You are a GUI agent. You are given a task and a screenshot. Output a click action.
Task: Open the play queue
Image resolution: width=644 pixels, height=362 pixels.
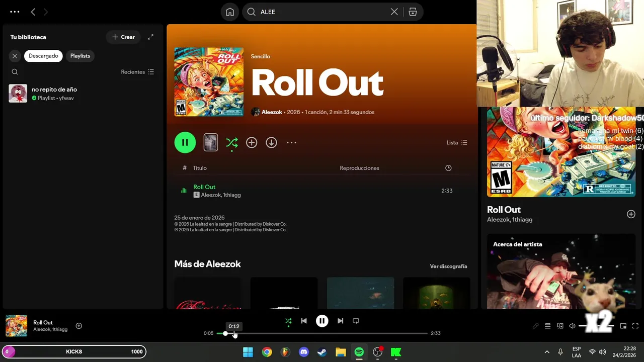pos(548,326)
